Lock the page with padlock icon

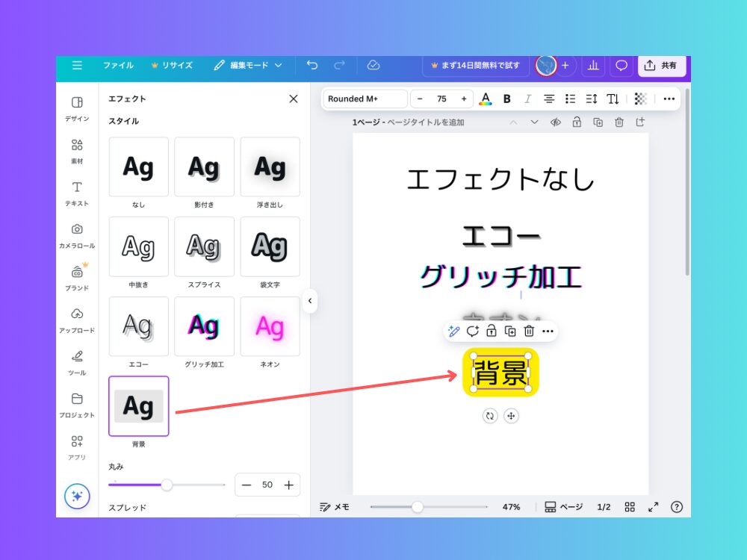point(577,122)
